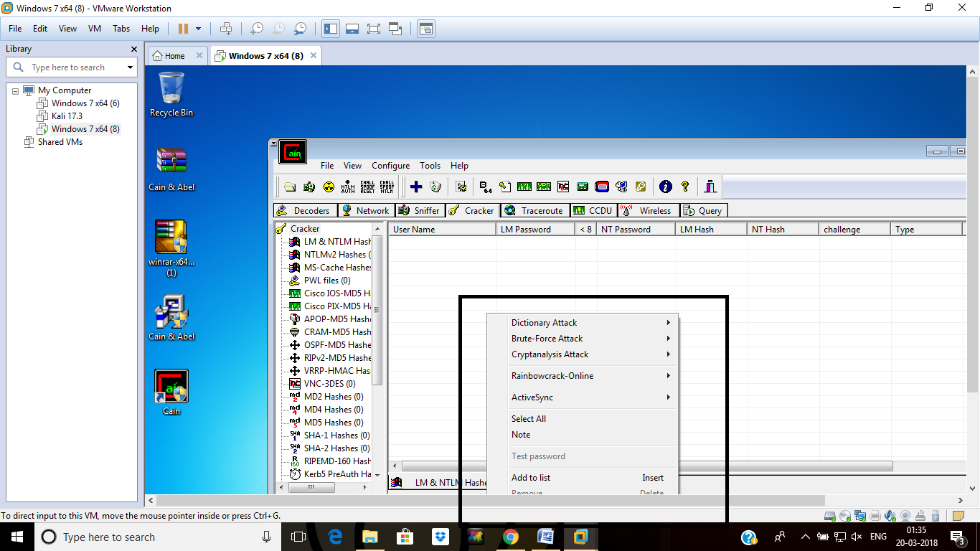The image size is (980, 551).
Task: Open the library search dropdown arrow
Action: tap(130, 67)
